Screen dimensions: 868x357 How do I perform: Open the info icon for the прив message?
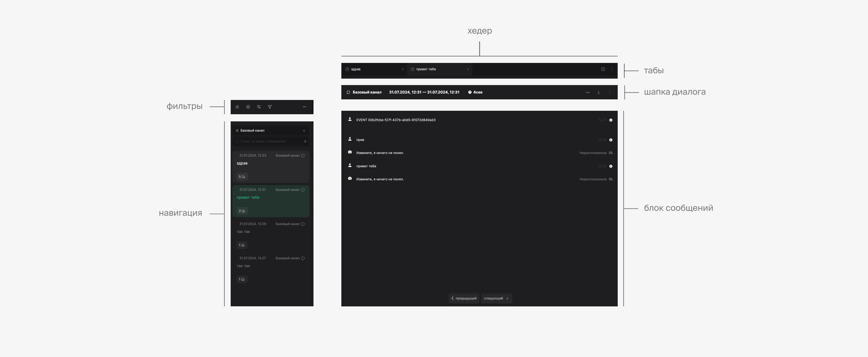pos(611,140)
